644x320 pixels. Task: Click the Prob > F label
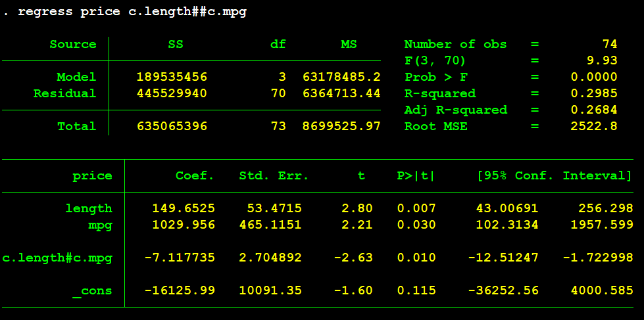435,77
